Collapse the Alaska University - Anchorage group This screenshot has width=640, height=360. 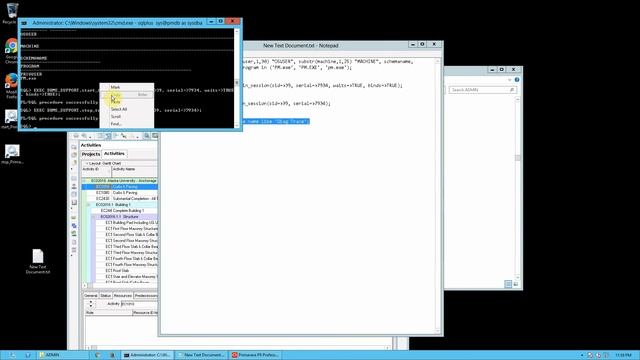(85, 180)
